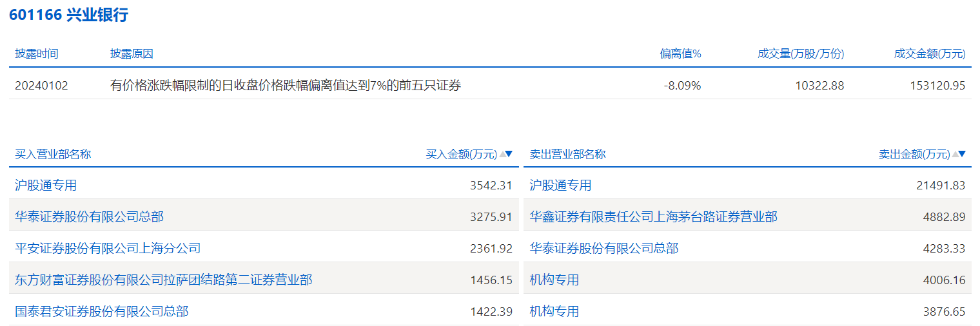Viewport: 980px width, 326px height.
Task: Open the first 机构专用 seller entry
Action: click(x=554, y=280)
